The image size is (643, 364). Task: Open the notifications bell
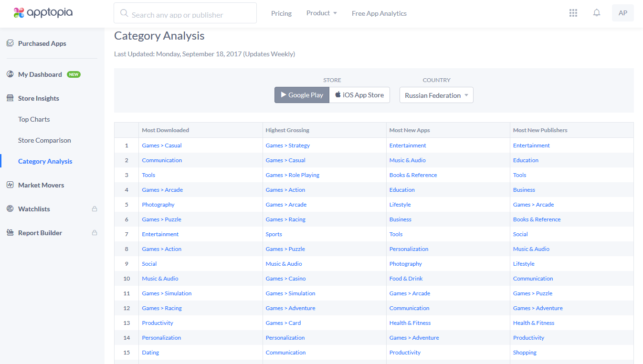point(597,13)
